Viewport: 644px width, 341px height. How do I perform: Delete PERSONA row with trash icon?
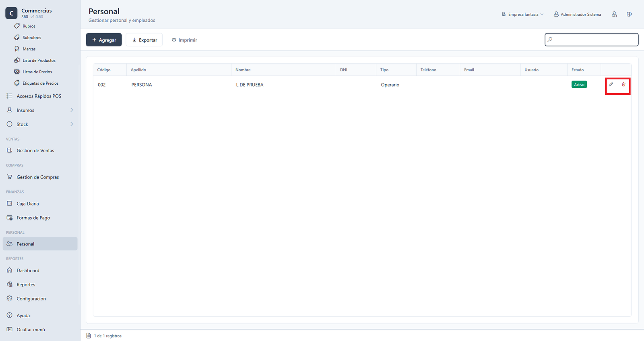click(x=623, y=84)
